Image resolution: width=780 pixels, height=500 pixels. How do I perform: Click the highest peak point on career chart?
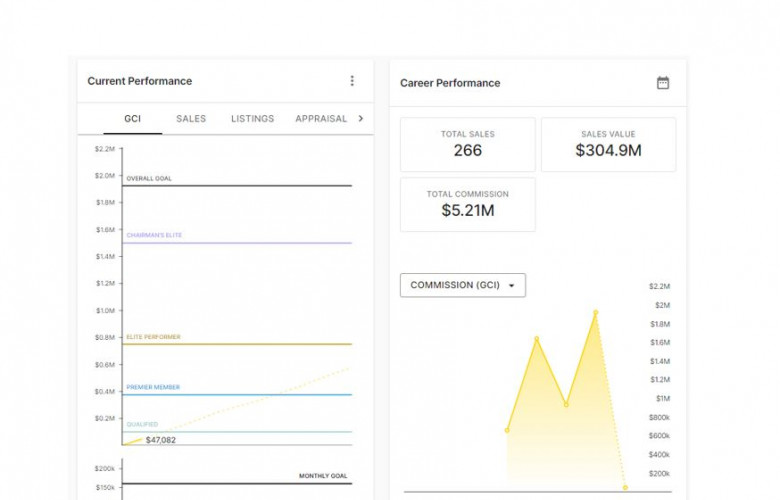click(x=595, y=312)
